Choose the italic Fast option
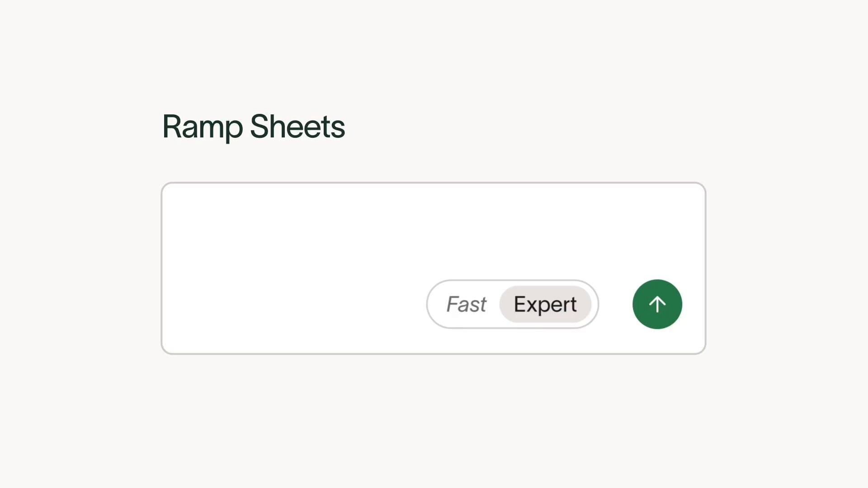The width and height of the screenshot is (868, 488). [466, 304]
